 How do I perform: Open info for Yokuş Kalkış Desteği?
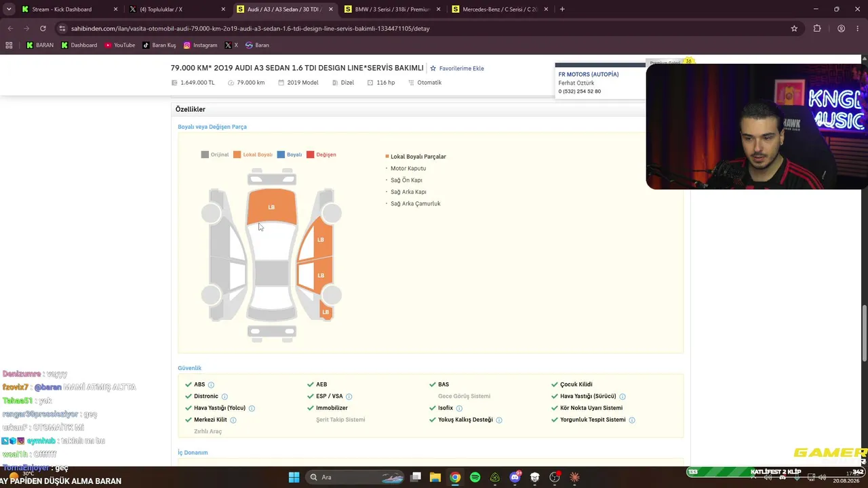click(499, 420)
